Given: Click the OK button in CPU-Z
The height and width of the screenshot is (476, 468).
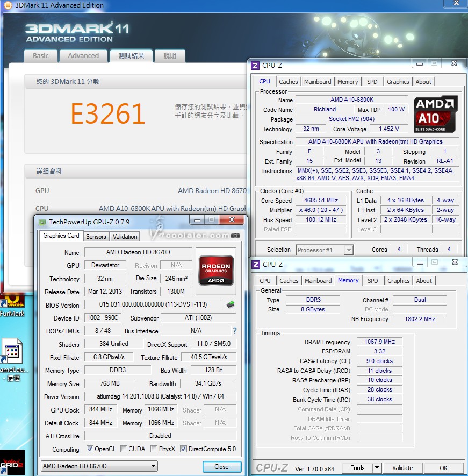Looking at the screenshot, I should point(443,468).
